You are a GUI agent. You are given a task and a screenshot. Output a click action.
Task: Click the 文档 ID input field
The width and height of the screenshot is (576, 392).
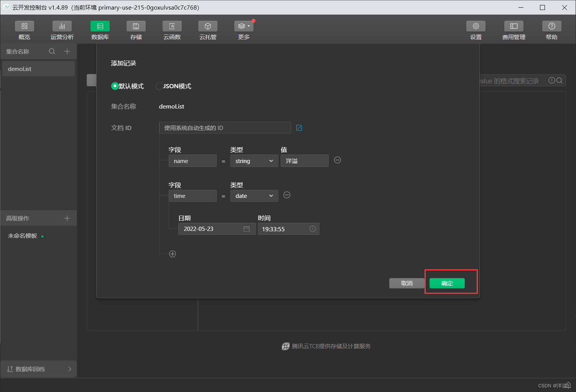(225, 128)
